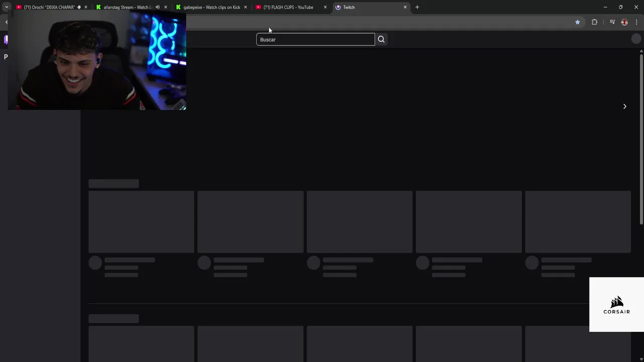
Task: Click the webcam overlay video
Action: (x=97, y=61)
